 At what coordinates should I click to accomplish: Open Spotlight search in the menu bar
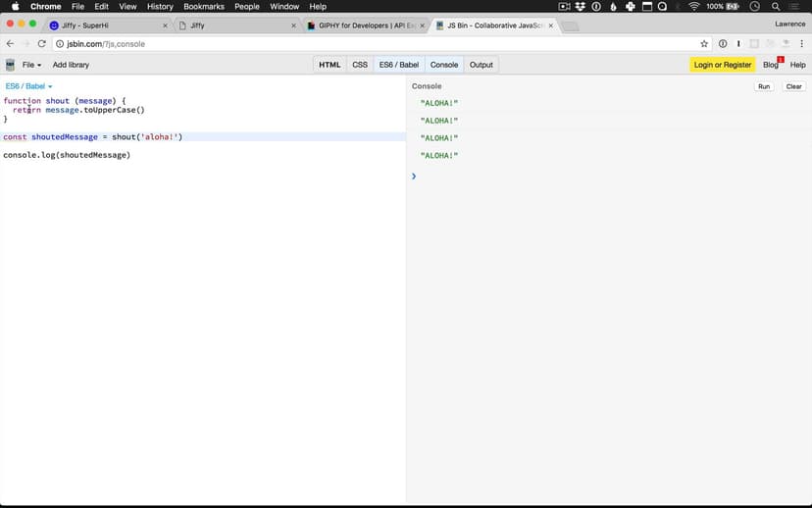[776, 7]
